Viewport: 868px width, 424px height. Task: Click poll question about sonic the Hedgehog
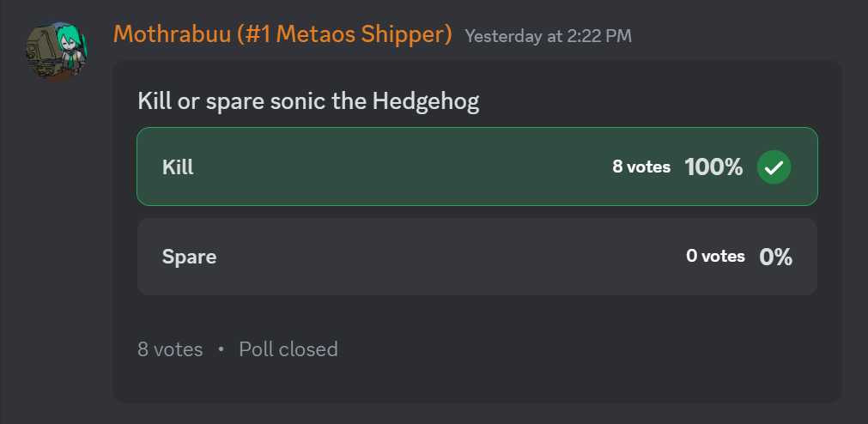[x=308, y=102]
